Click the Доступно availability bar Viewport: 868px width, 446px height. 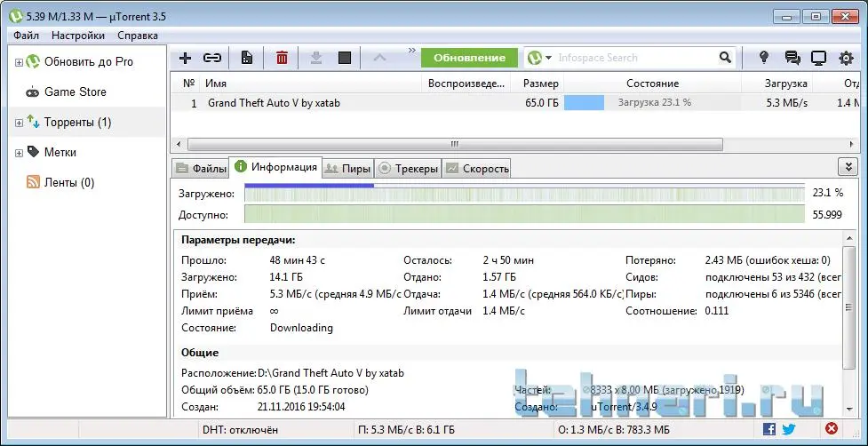pyautogui.click(x=524, y=214)
